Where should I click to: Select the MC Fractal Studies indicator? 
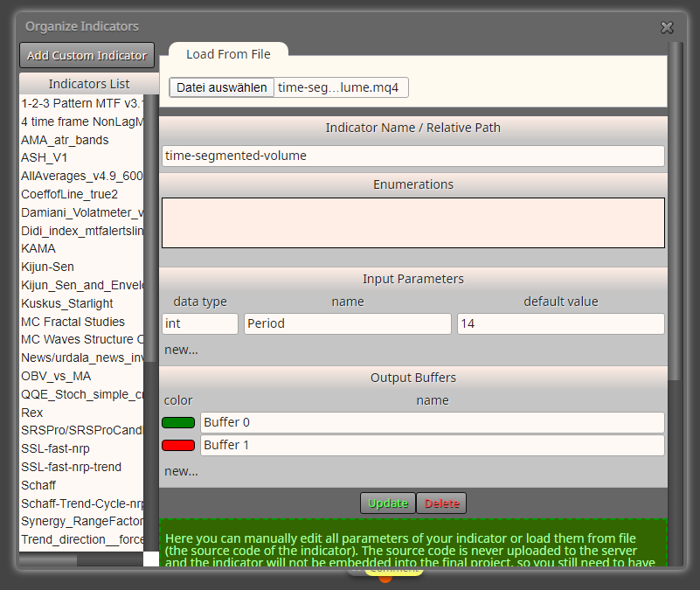click(x=81, y=322)
